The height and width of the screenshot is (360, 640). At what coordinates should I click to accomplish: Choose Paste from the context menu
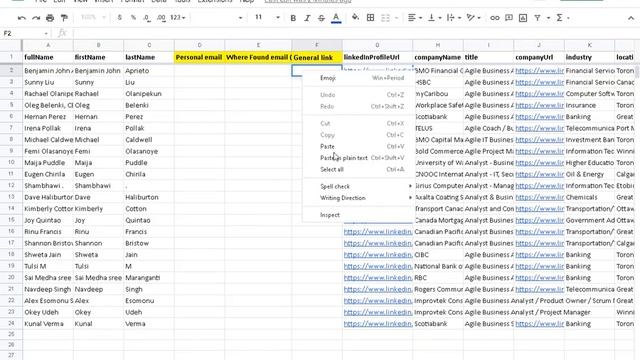(359, 146)
